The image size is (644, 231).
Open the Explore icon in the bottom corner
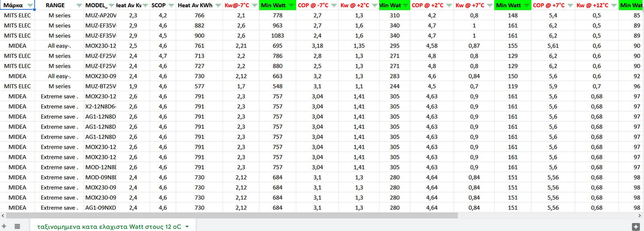coord(636,227)
